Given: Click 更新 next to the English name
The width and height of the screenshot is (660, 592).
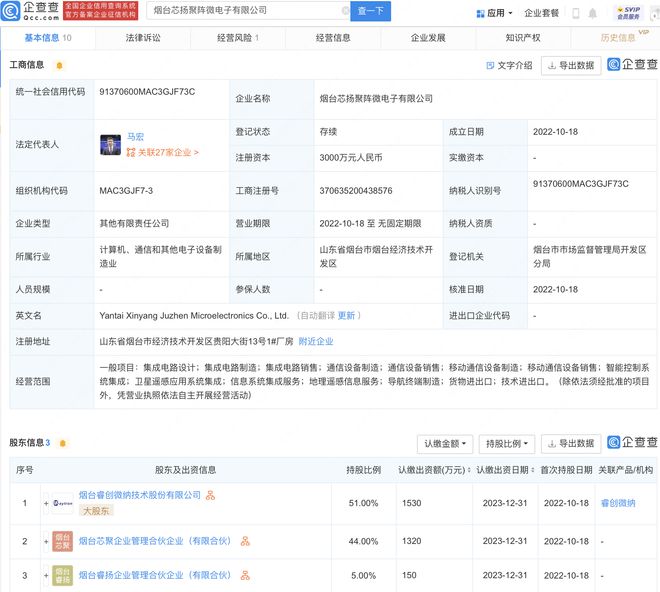Looking at the screenshot, I should (346, 315).
